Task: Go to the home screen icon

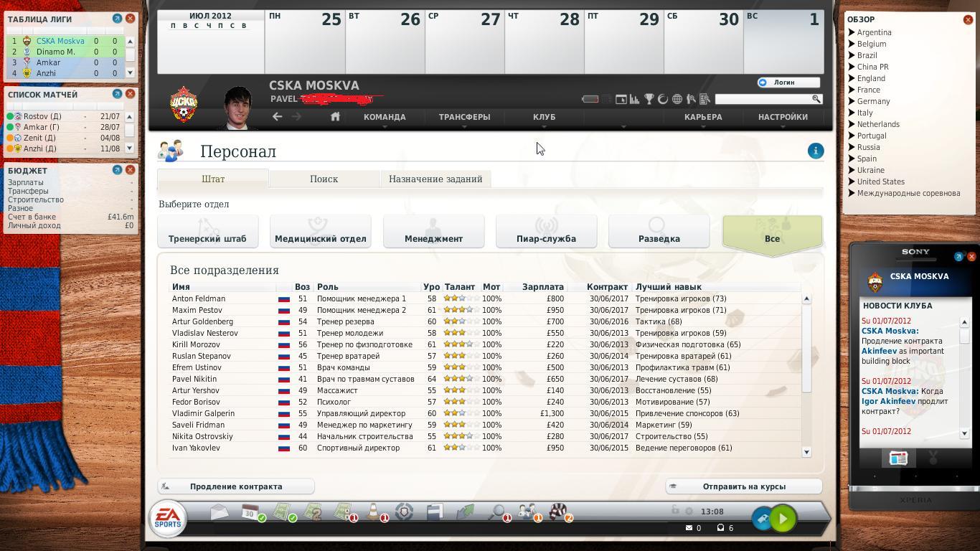Action: (x=335, y=117)
